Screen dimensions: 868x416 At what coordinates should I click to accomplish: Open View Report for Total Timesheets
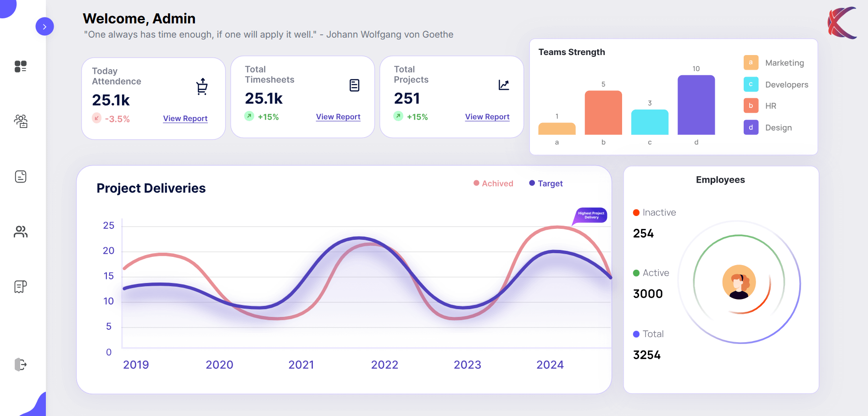tap(338, 116)
